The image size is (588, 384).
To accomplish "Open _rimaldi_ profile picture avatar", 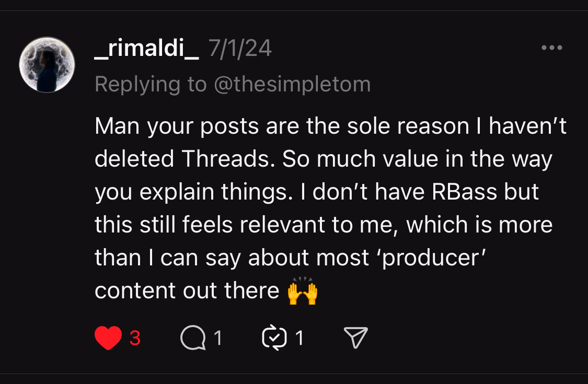I will click(47, 65).
